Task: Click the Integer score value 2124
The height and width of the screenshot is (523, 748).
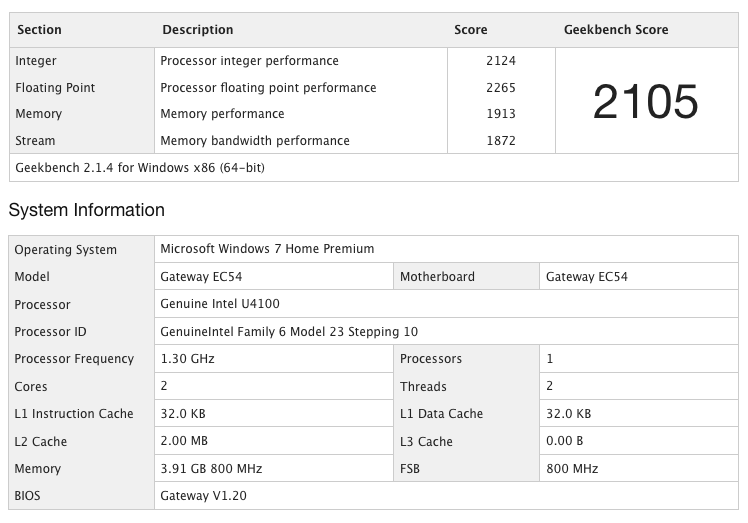Action: 500,61
